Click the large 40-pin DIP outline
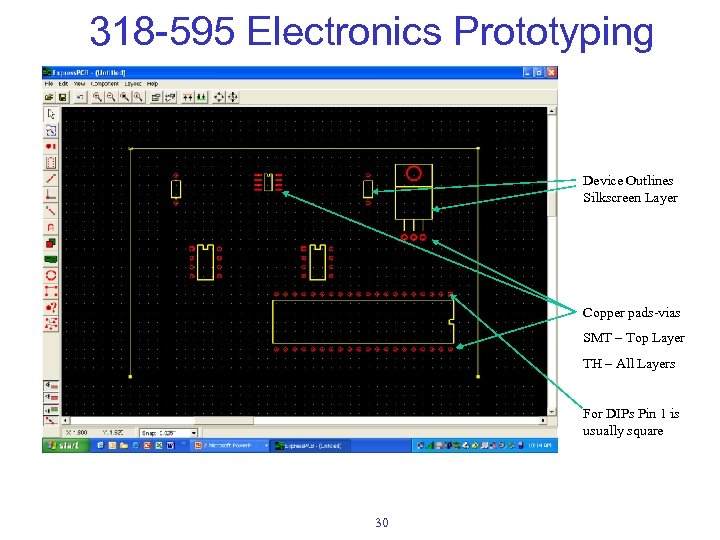The width and height of the screenshot is (720, 540). tap(363, 322)
